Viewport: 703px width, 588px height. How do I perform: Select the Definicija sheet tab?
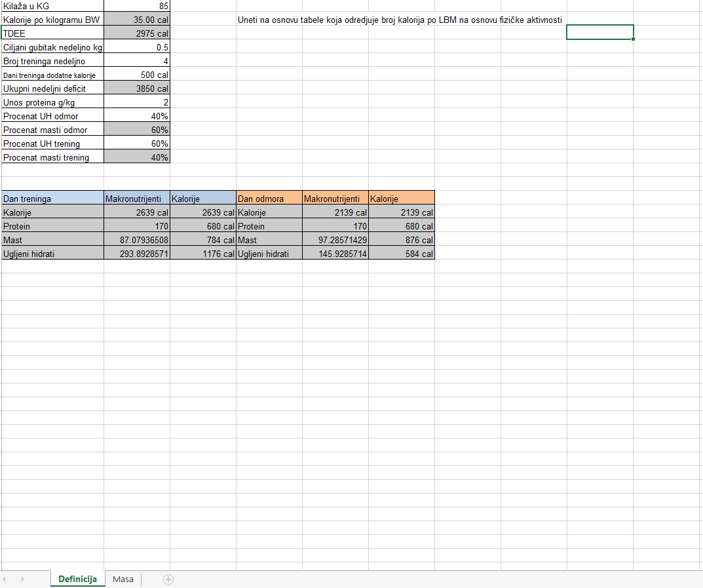click(77, 579)
